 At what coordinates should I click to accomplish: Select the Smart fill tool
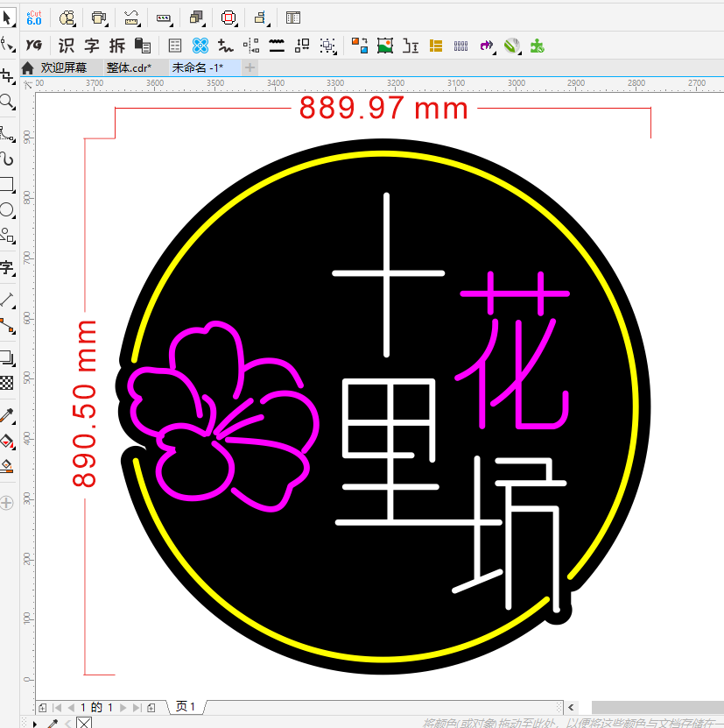[7, 466]
